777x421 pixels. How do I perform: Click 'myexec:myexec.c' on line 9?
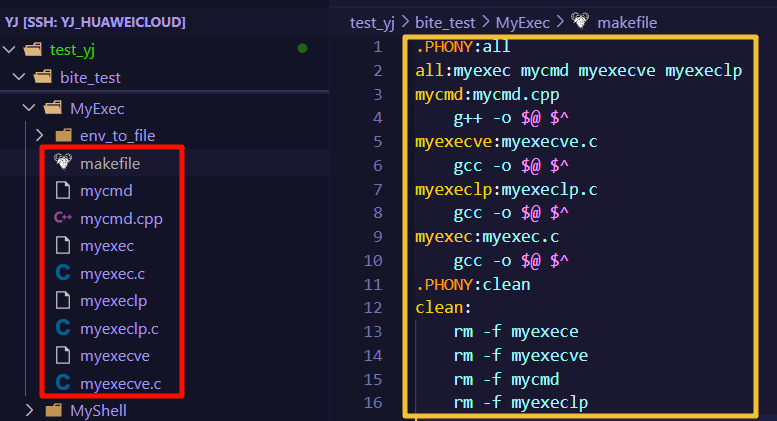(x=487, y=237)
